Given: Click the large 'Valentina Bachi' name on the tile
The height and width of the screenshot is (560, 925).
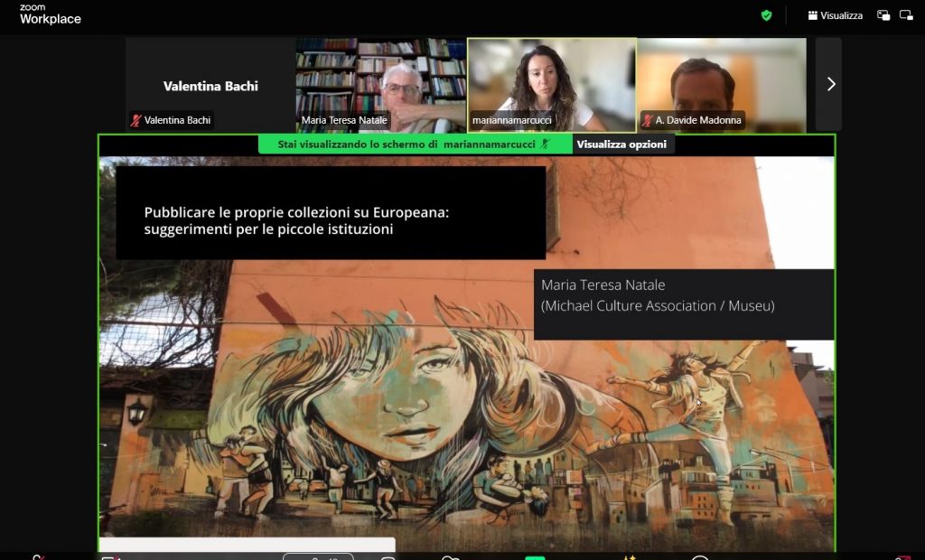Looking at the screenshot, I should coord(210,86).
